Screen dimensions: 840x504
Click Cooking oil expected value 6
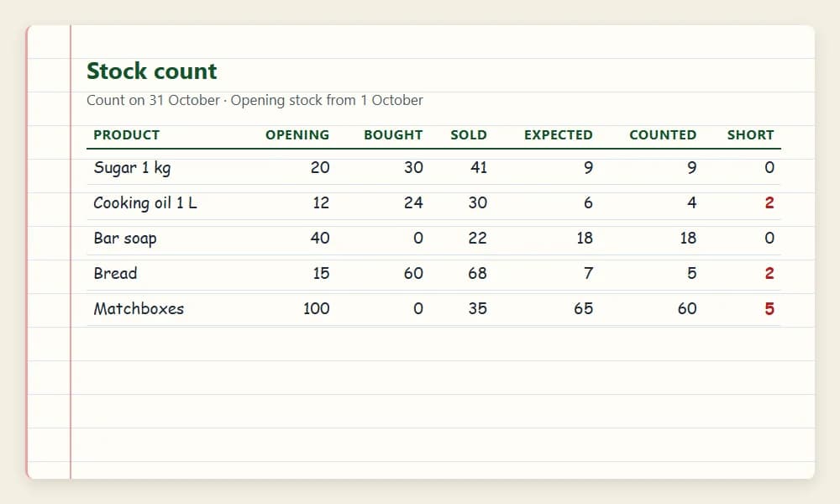(x=588, y=203)
